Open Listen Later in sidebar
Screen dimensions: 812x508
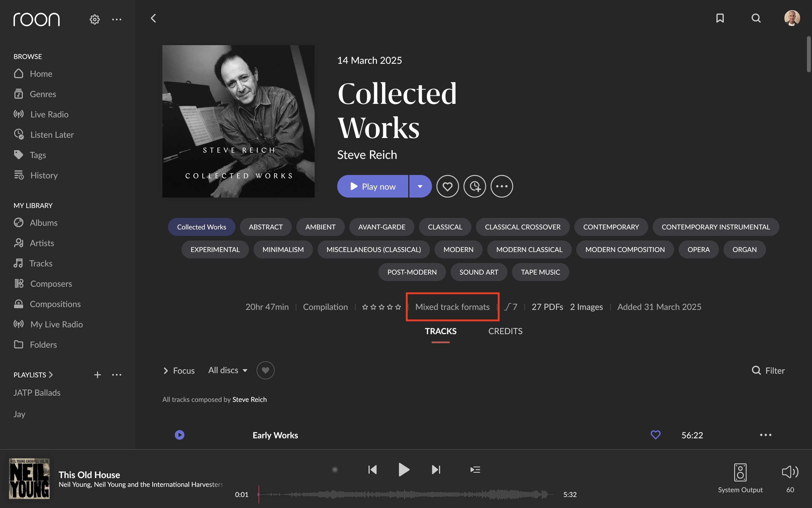click(x=44, y=134)
